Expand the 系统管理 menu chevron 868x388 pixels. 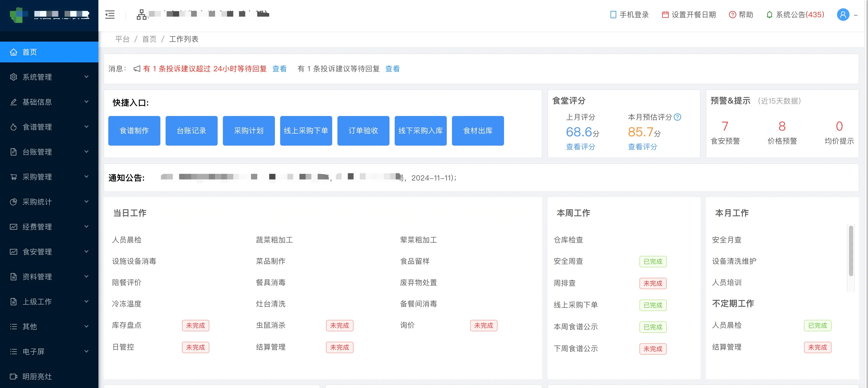[87, 77]
